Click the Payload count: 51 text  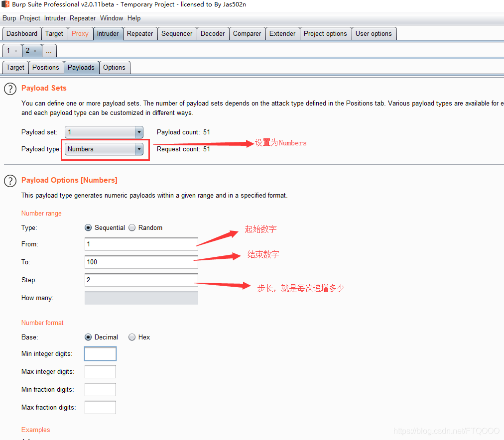183,132
